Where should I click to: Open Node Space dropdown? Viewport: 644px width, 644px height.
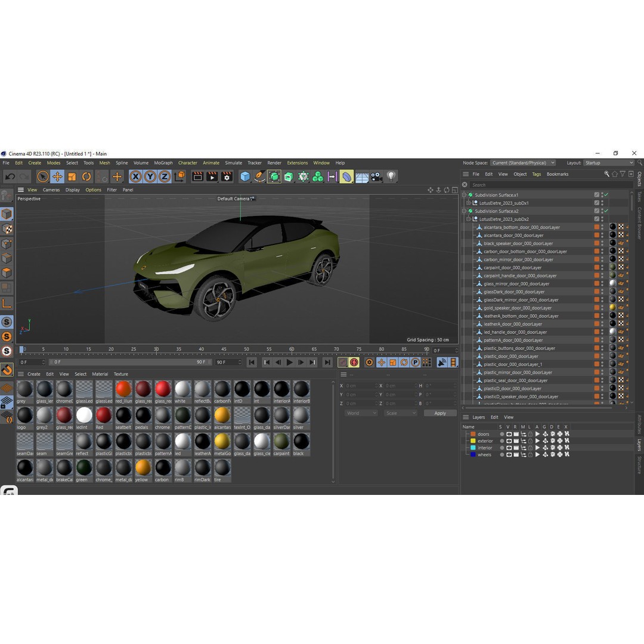point(523,163)
